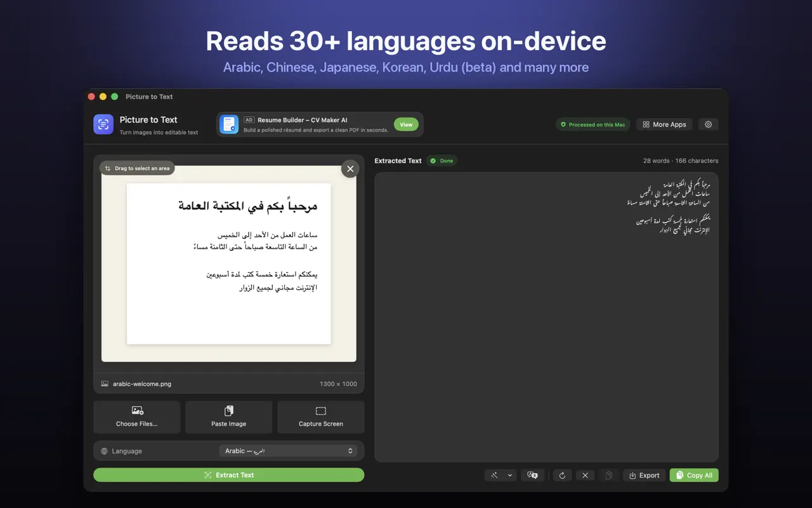
Task: Click the Paste Image button
Action: point(228,417)
